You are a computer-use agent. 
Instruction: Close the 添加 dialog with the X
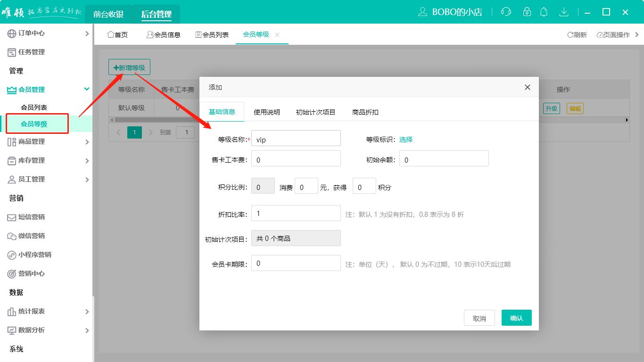pos(528,87)
